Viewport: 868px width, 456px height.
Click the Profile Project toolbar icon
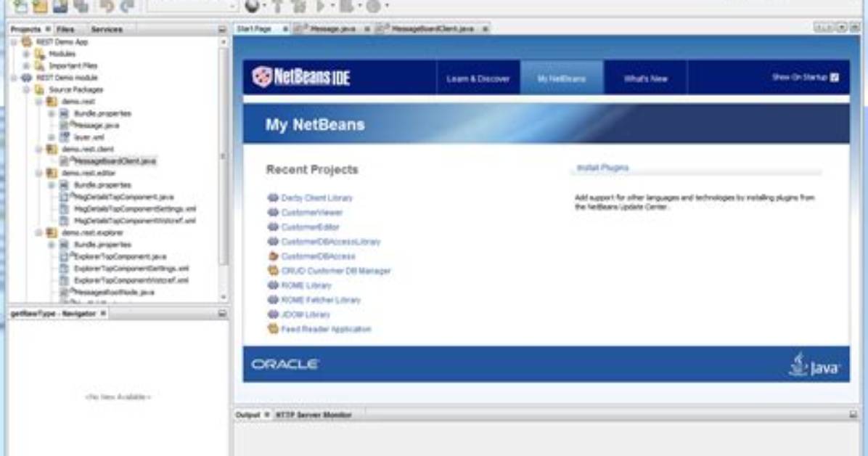pos(374,6)
